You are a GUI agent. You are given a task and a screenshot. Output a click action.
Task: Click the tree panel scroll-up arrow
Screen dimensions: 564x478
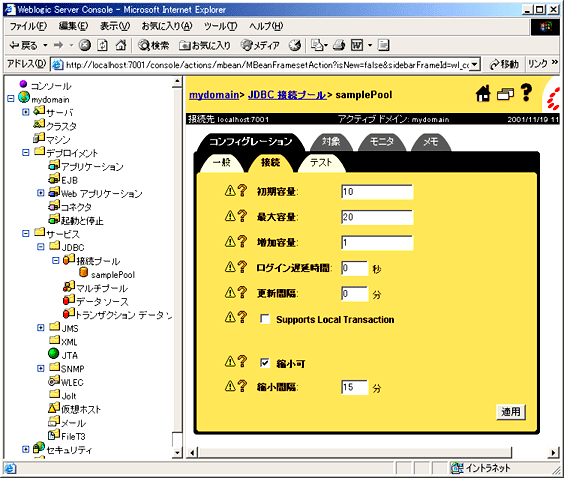[x=177, y=82]
